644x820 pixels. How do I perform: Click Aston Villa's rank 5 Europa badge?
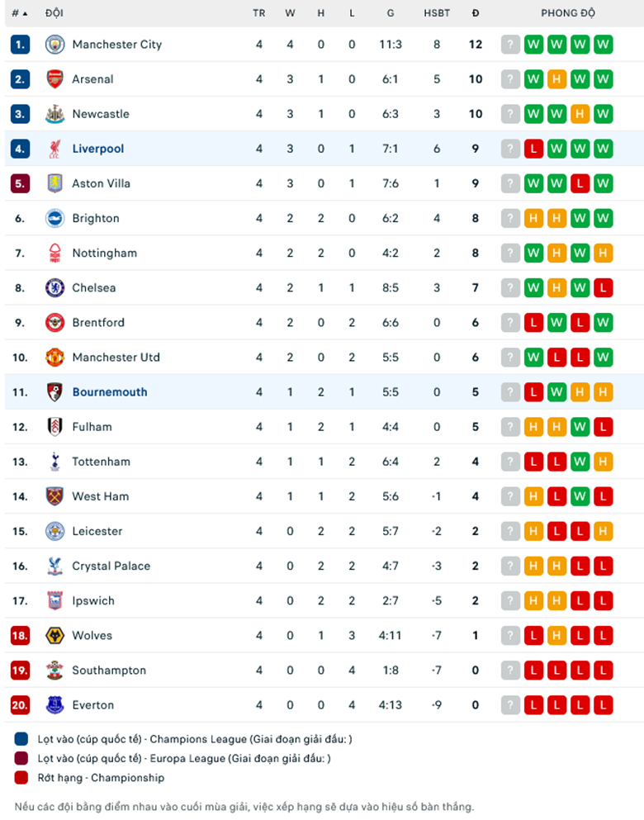[x=20, y=183]
